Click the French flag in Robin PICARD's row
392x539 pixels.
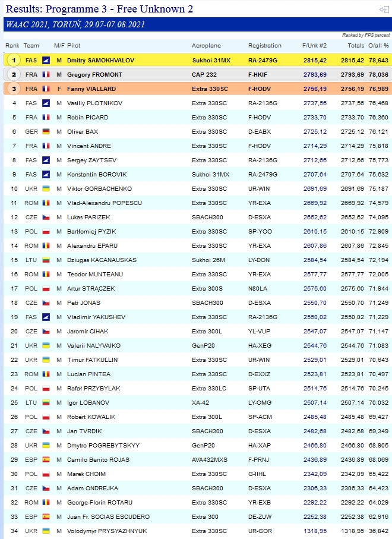46,117
